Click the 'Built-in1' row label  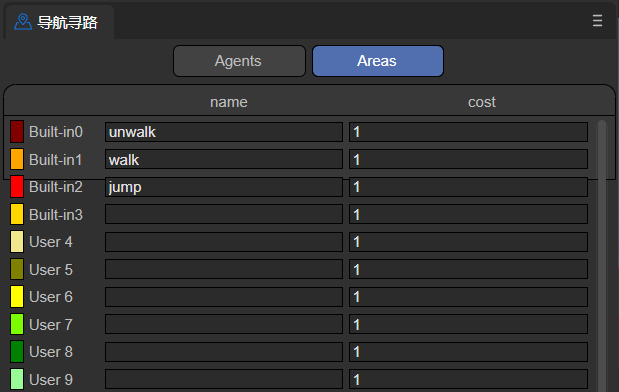[56, 159]
